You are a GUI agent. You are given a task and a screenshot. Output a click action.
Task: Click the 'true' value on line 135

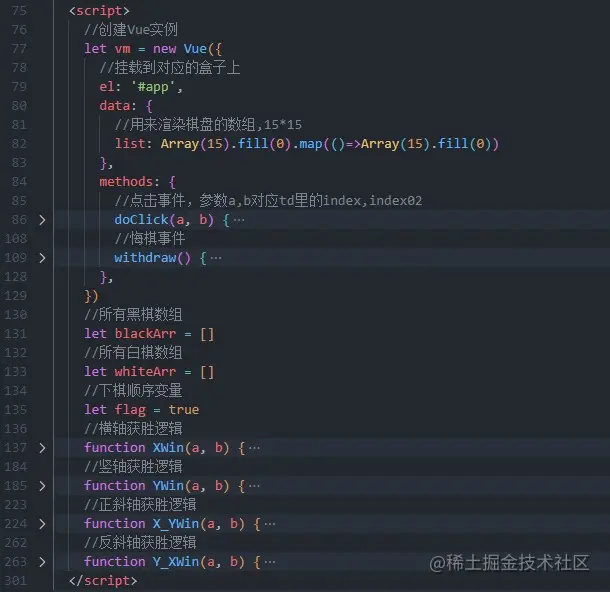click(x=184, y=410)
